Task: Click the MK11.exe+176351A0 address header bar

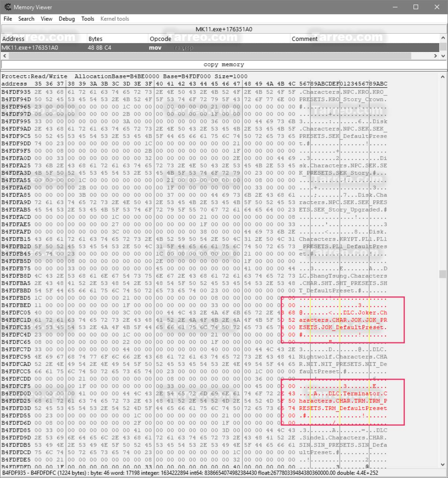Action: click(224, 29)
